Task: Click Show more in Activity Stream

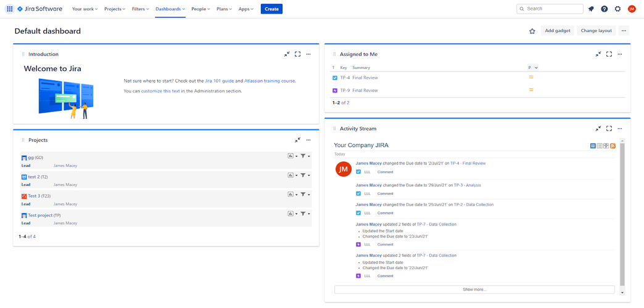Action: (474, 290)
